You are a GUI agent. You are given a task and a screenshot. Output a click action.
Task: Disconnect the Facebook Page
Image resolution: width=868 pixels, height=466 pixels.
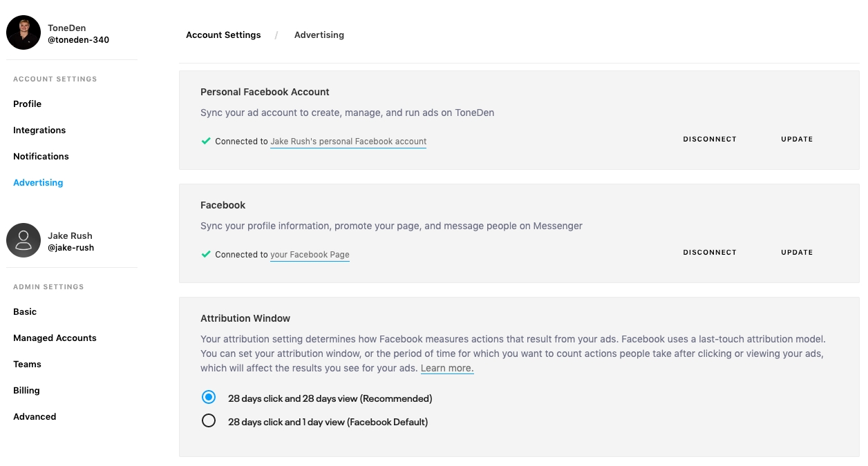[x=710, y=252]
